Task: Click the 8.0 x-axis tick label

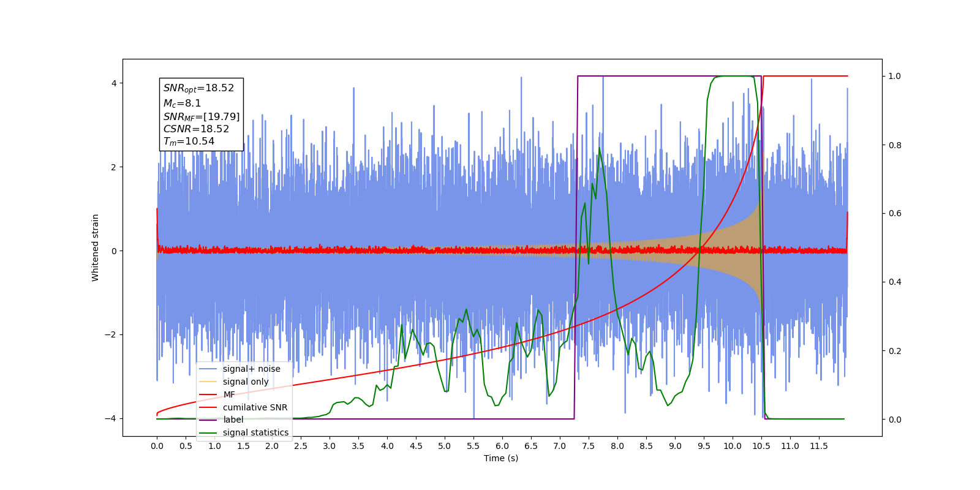Action: (617, 446)
